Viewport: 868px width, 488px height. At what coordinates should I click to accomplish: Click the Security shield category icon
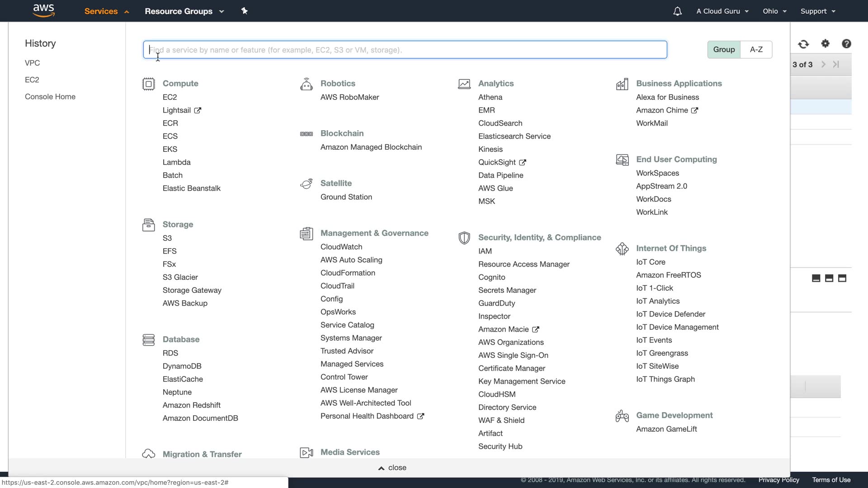coord(464,238)
